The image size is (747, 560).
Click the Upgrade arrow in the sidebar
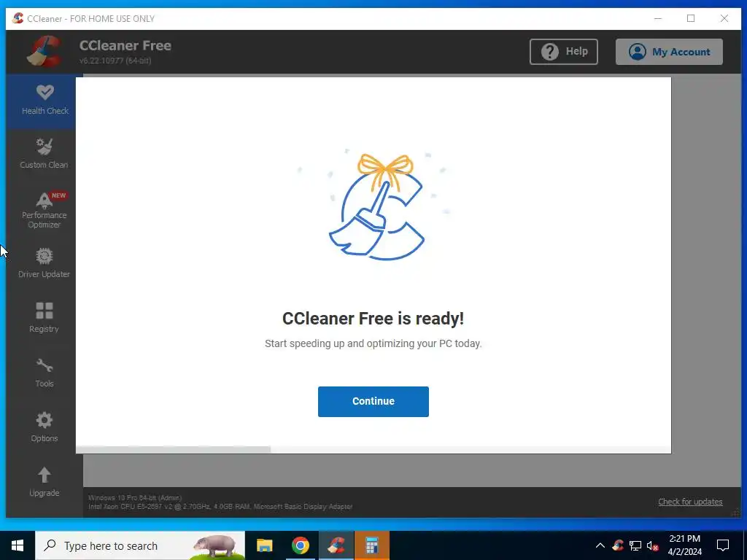point(44,482)
